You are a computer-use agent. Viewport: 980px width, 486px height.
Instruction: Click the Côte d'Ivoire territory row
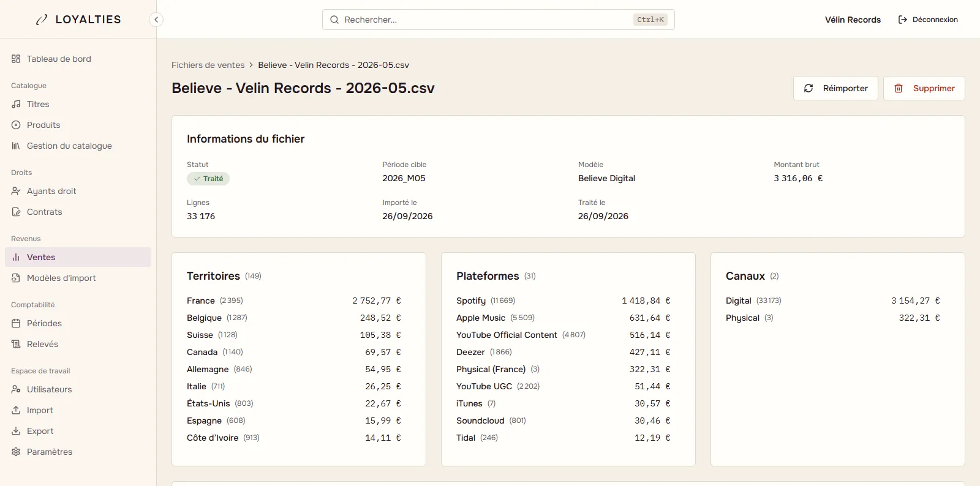click(x=294, y=438)
